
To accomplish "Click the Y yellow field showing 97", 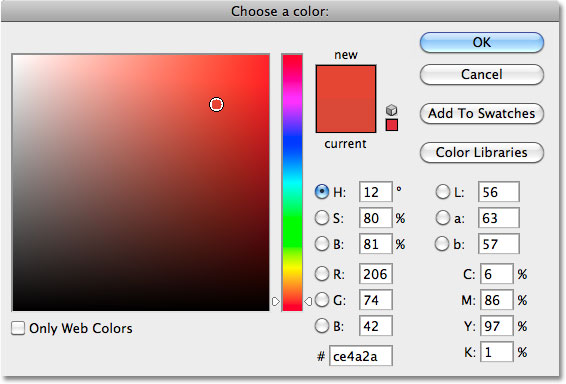I will 496,326.
